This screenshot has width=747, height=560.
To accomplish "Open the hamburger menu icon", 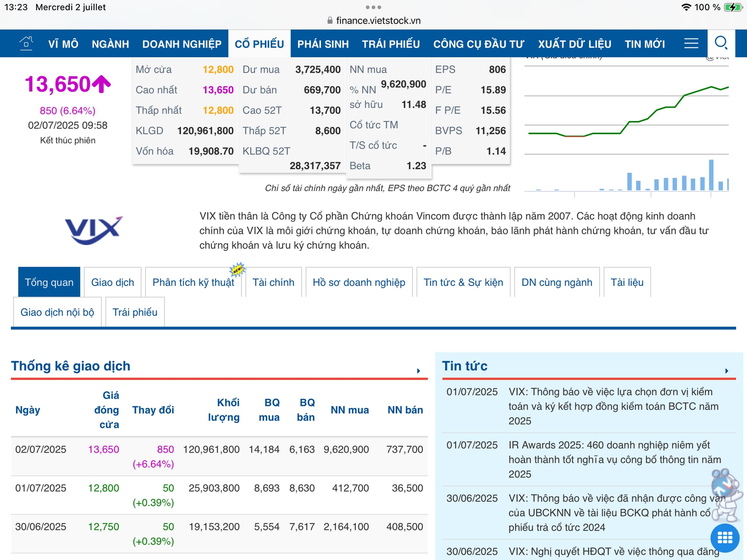I will (691, 43).
